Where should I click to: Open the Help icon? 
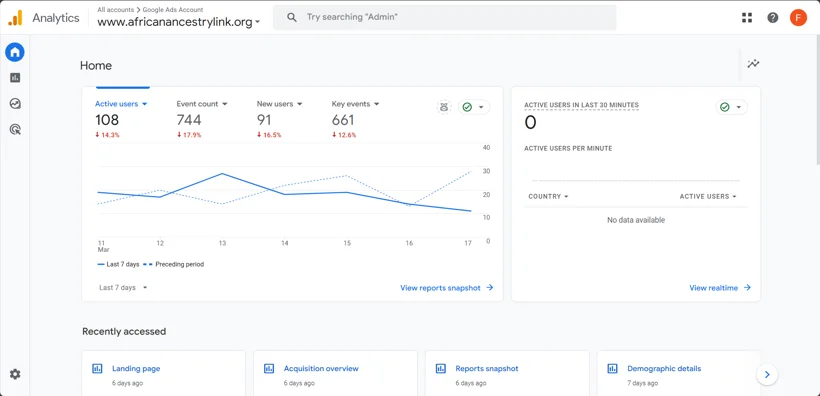pyautogui.click(x=773, y=18)
